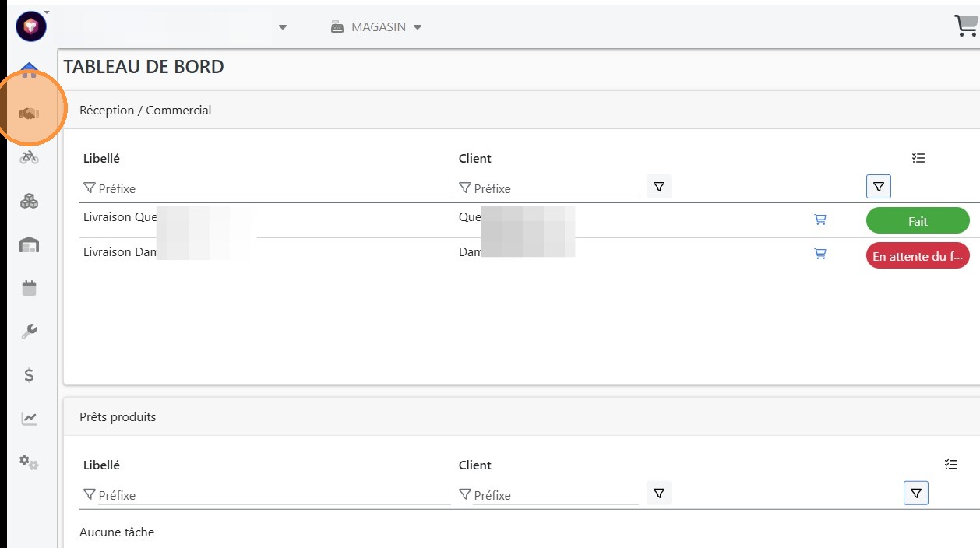Open the wrench workshop sidebar icon
This screenshot has height=548, width=980.
point(29,332)
